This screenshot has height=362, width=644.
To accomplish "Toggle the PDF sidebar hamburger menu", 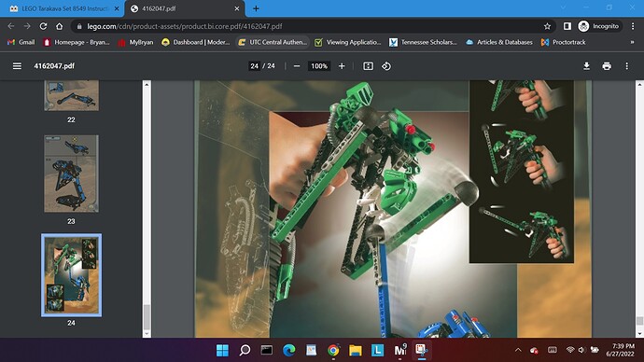I will tap(17, 66).
